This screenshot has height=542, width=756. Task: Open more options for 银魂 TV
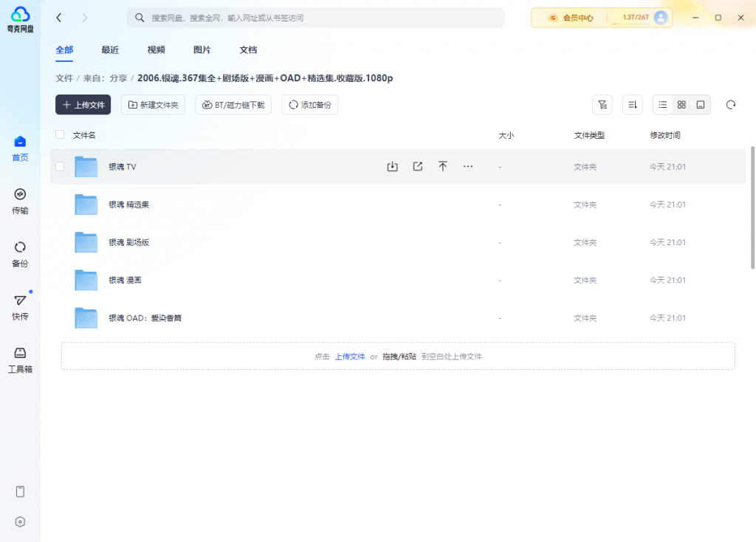(467, 166)
